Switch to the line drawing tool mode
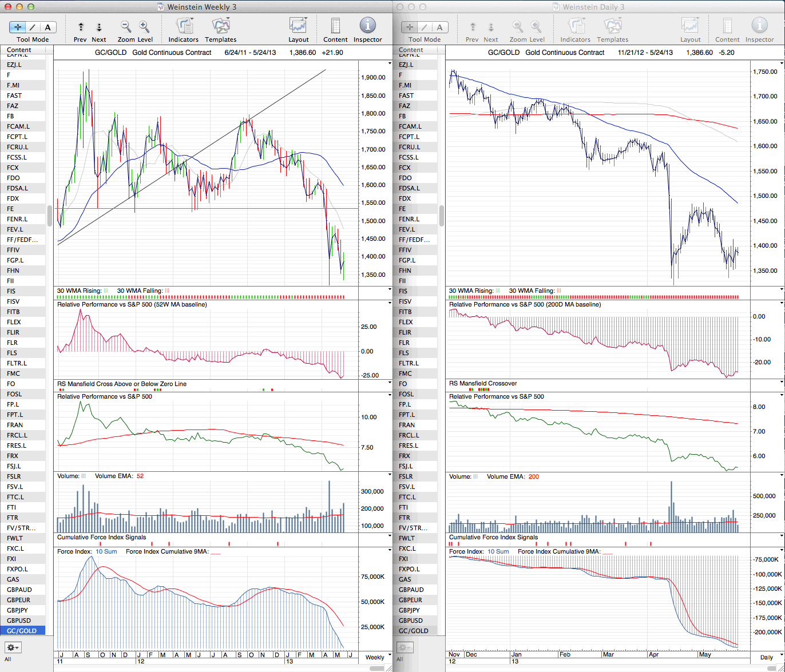The width and height of the screenshot is (785, 672). click(x=33, y=27)
